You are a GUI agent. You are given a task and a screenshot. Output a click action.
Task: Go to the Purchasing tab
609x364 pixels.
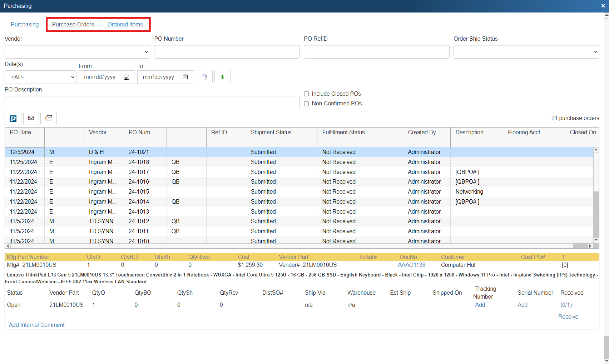coord(25,24)
